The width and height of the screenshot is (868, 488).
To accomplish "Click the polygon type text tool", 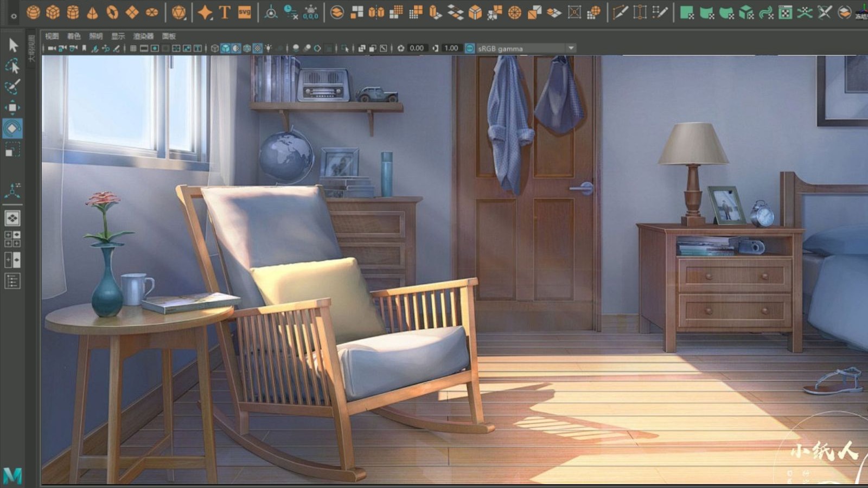I will click(x=225, y=12).
